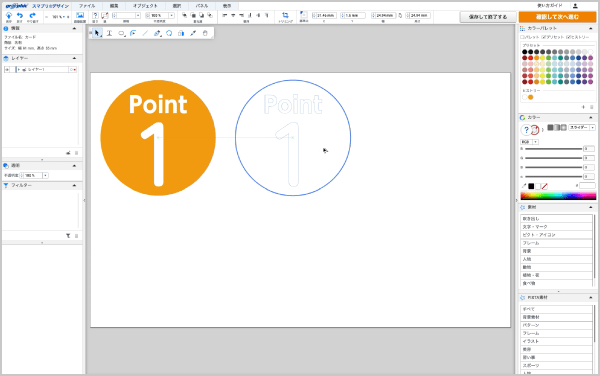This screenshot has width=600, height=376.
Task: Click the solid fill type icon
Action: click(550, 128)
